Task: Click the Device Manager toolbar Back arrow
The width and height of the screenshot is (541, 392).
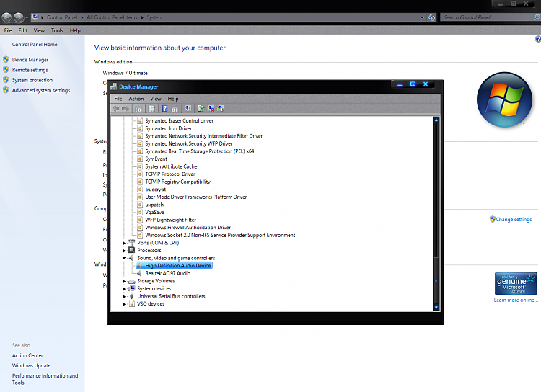Action: (x=115, y=109)
